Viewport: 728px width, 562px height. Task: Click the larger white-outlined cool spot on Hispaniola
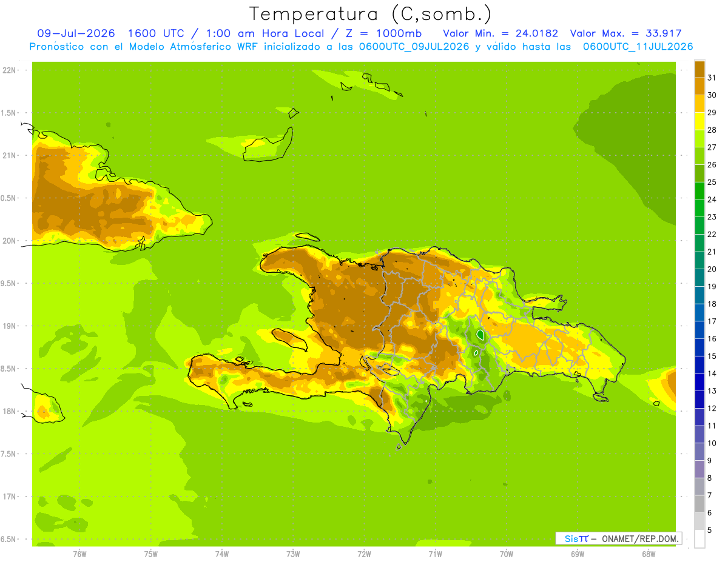480,334
